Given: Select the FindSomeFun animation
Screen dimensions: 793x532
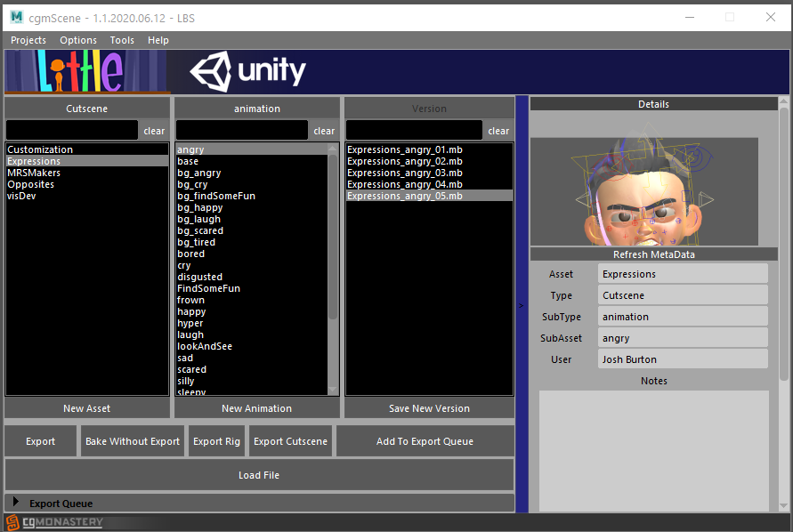Looking at the screenshot, I should pyautogui.click(x=252, y=289).
